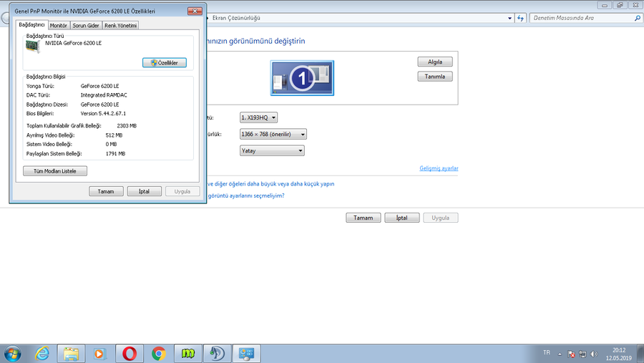Open the green 'm' taskbar app
This screenshot has width=644, height=363.
pos(187,354)
